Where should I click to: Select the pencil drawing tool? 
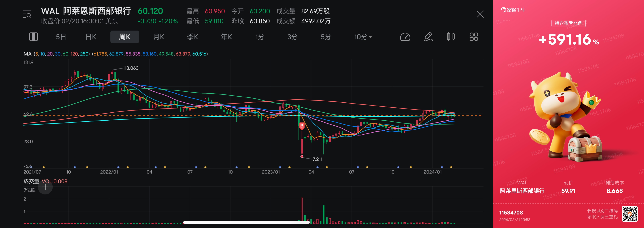pyautogui.click(x=428, y=37)
